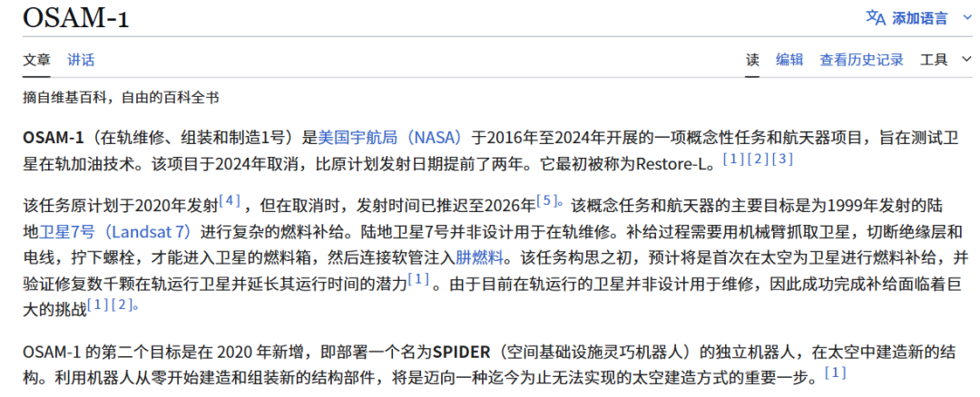Click citation [2] after 巨大的挑战
This screenshot has height=397, width=980.
click(123, 305)
